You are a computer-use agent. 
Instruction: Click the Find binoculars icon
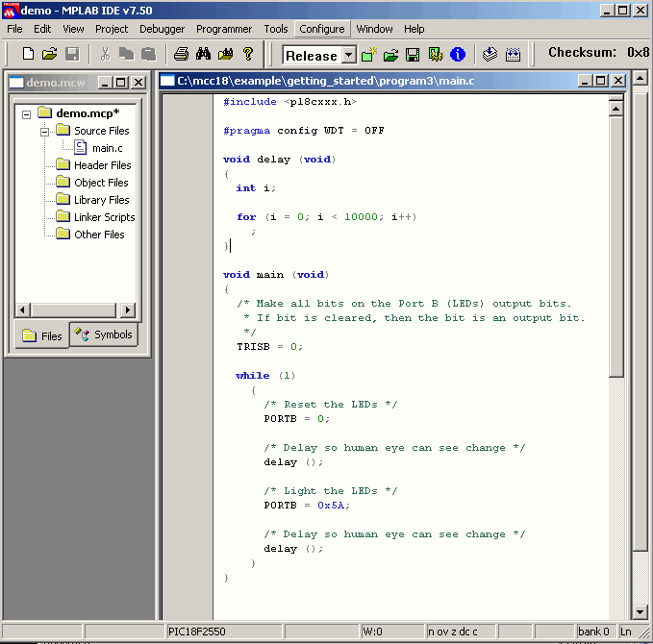point(203,54)
